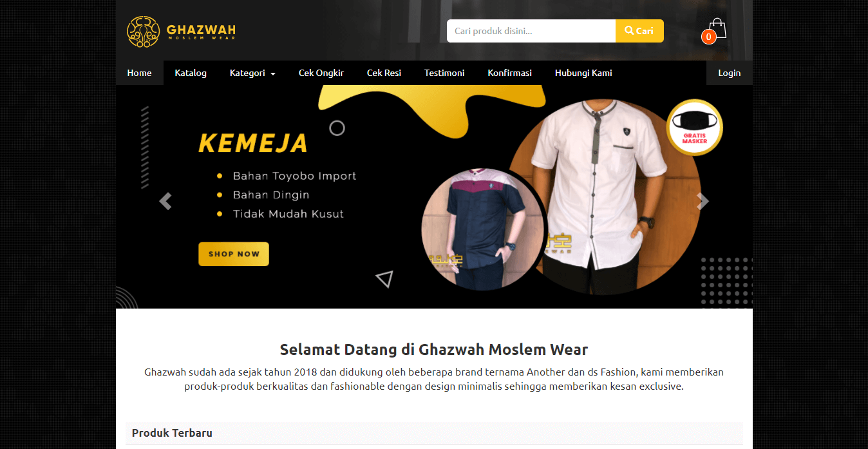Click the navy maroon shirt circle image
The width and height of the screenshot is (868, 449).
tap(483, 229)
